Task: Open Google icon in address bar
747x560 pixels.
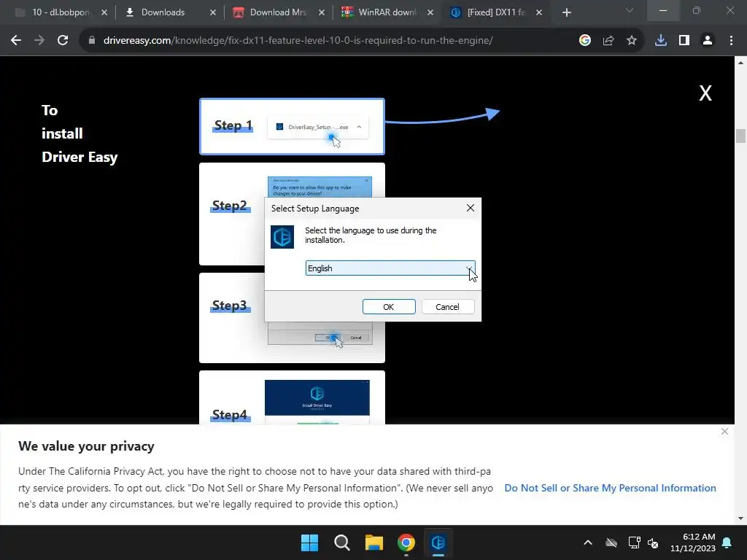Action: click(x=585, y=41)
